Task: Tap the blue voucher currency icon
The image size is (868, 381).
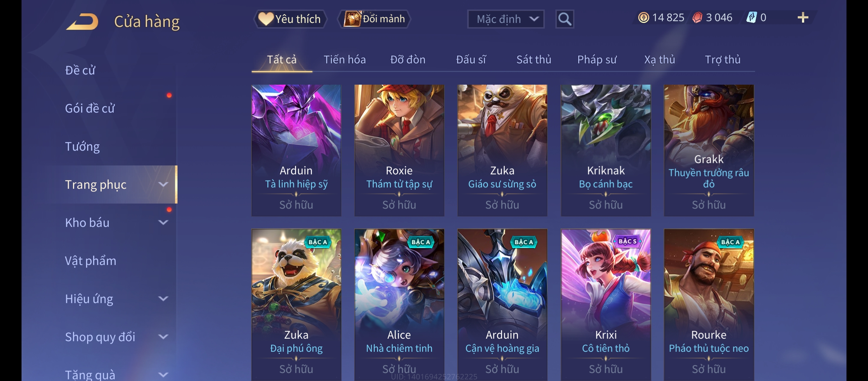Action: [752, 18]
